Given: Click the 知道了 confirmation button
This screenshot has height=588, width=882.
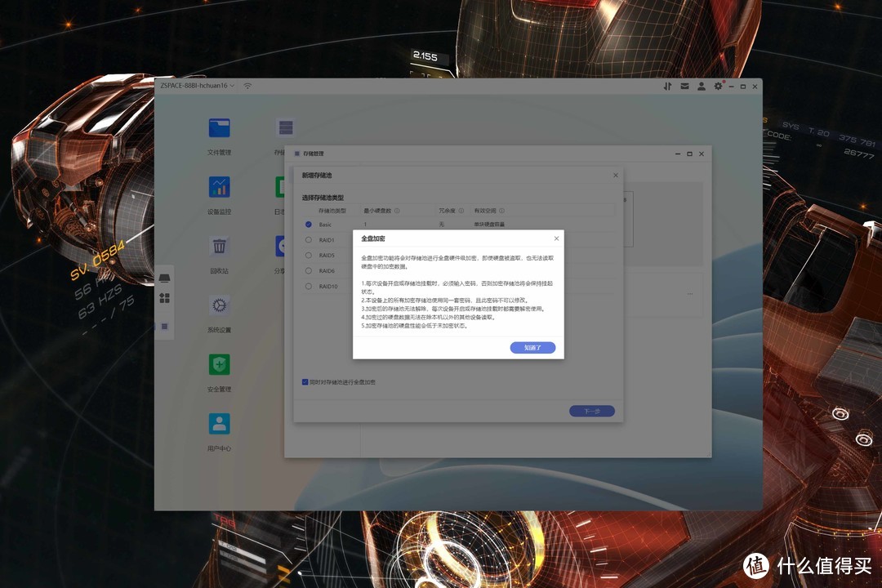Looking at the screenshot, I should coord(532,347).
